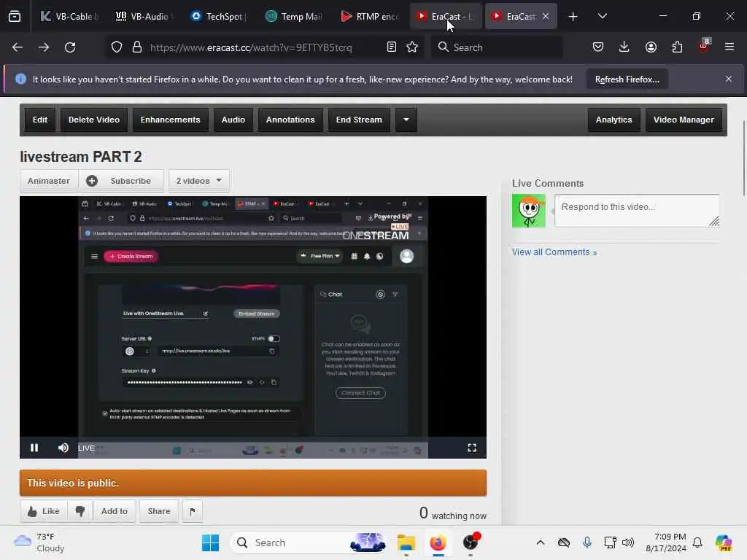Flag the video with report icon
Image resolution: width=747 pixels, height=560 pixels.
pos(193,511)
